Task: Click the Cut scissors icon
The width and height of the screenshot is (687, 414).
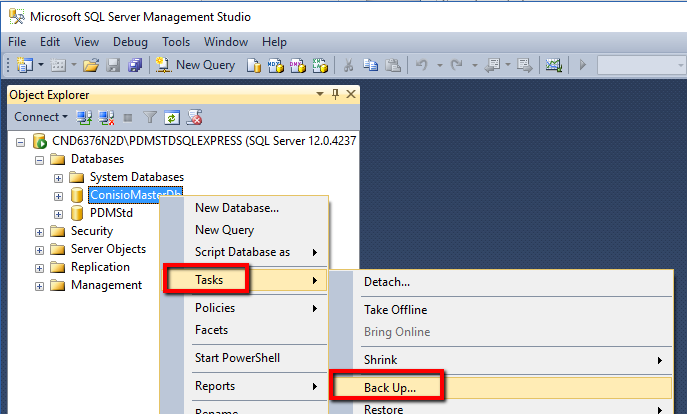Action: (349, 65)
